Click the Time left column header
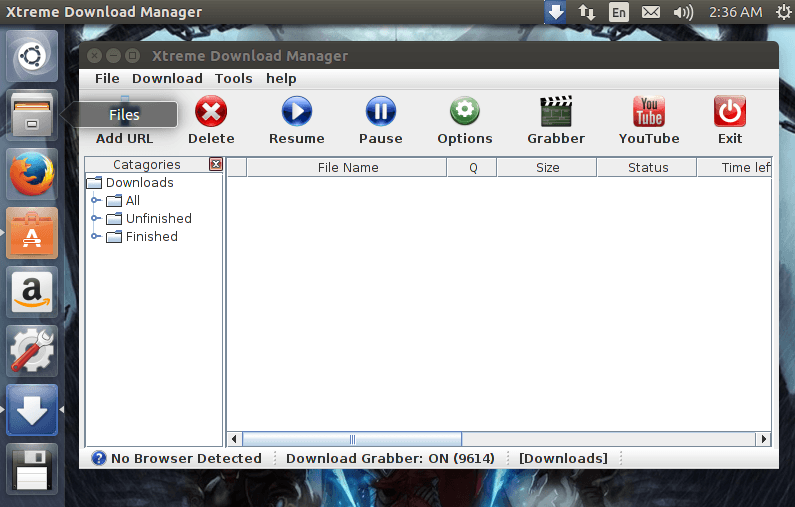The width and height of the screenshot is (795, 507). click(x=734, y=167)
